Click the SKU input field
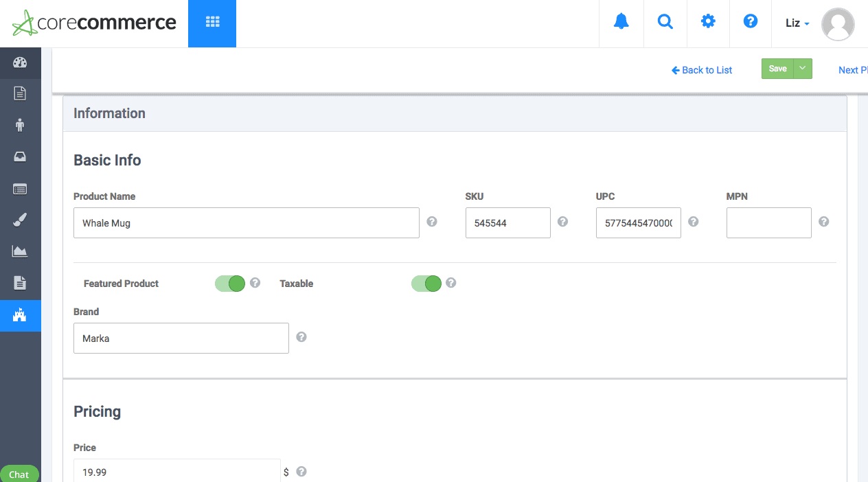The width and height of the screenshot is (868, 482). pyautogui.click(x=508, y=223)
